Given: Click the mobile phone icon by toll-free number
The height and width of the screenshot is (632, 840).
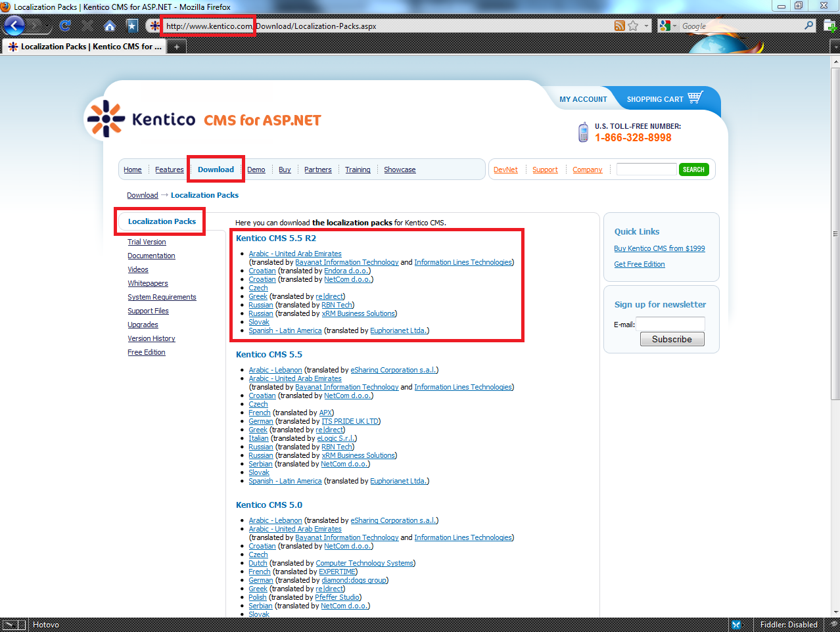Looking at the screenshot, I should tap(583, 132).
